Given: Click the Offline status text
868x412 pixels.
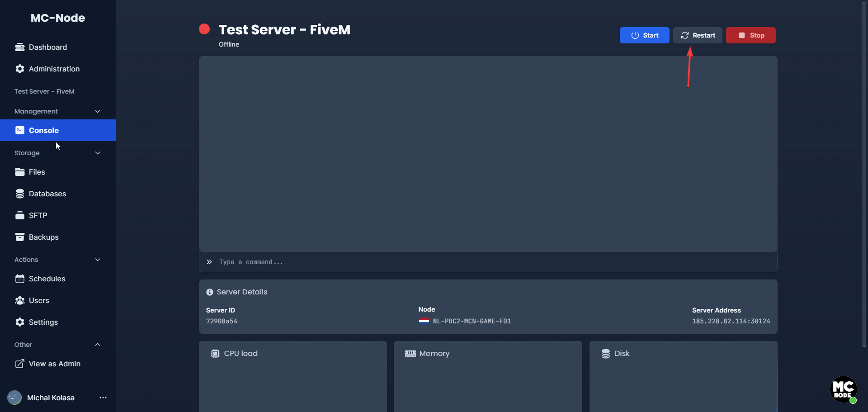Looking at the screenshot, I should (229, 44).
